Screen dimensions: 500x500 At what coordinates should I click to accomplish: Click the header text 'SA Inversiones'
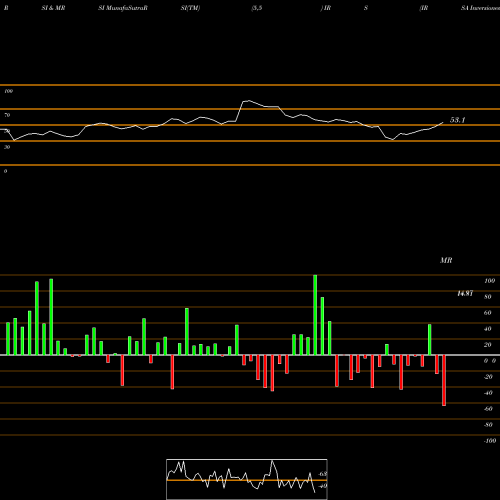pos(480,8)
